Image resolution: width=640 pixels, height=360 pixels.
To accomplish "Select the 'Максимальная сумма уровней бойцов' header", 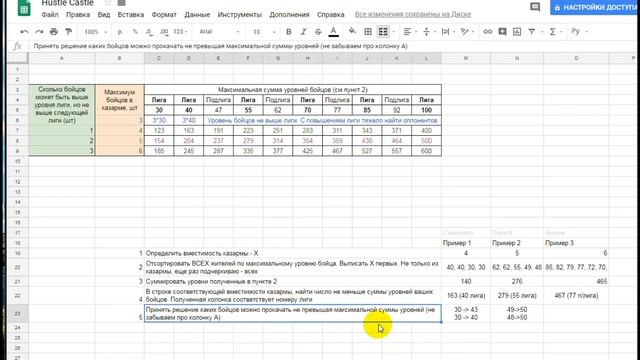I will [x=293, y=90].
